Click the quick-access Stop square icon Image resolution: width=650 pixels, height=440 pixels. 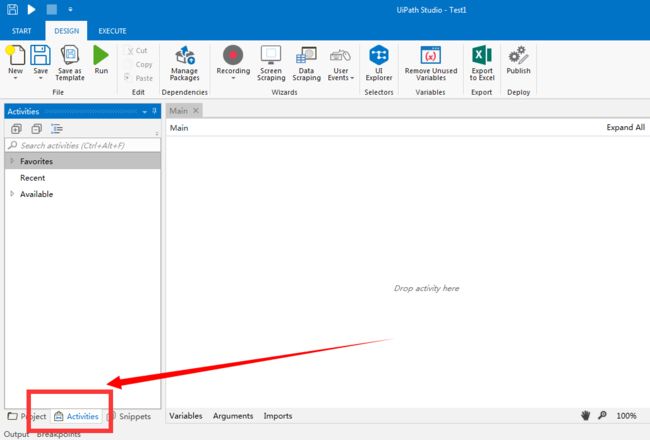[51, 9]
